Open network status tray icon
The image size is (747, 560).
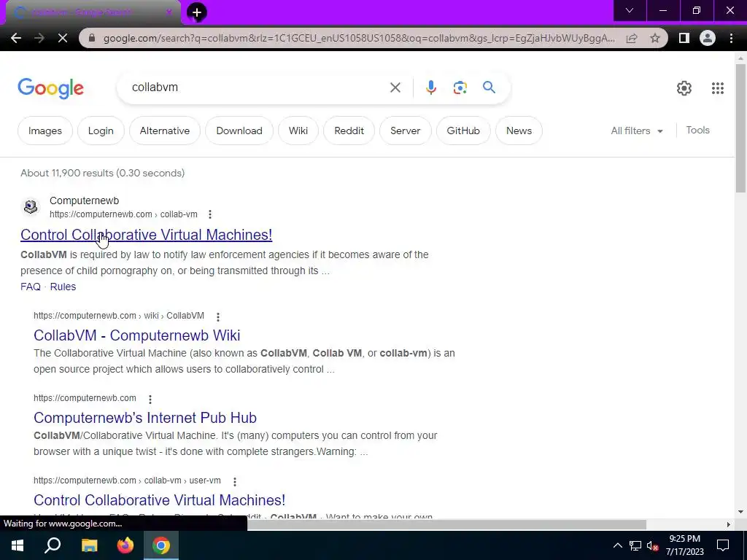tap(635, 545)
